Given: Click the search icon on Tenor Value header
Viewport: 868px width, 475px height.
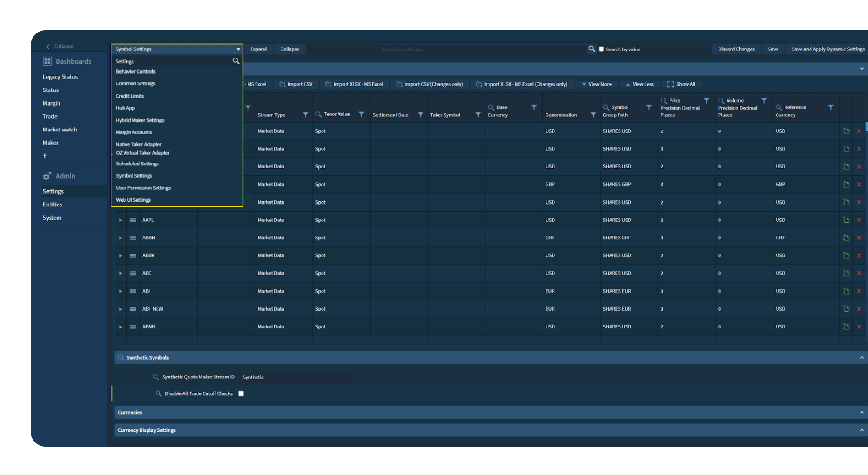Looking at the screenshot, I should (x=319, y=114).
